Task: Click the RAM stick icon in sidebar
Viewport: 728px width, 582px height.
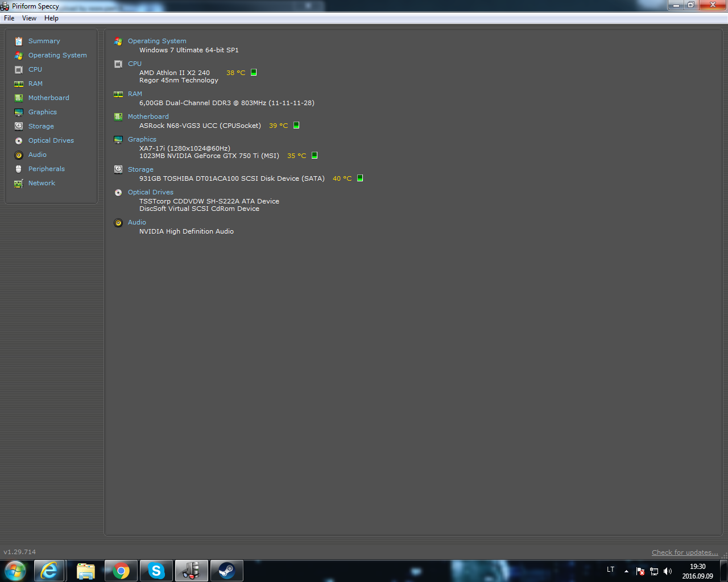Action: (19, 84)
